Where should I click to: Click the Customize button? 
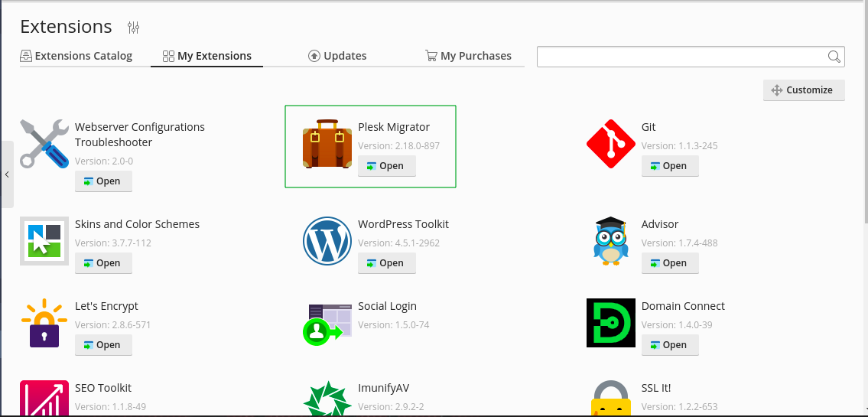(804, 90)
